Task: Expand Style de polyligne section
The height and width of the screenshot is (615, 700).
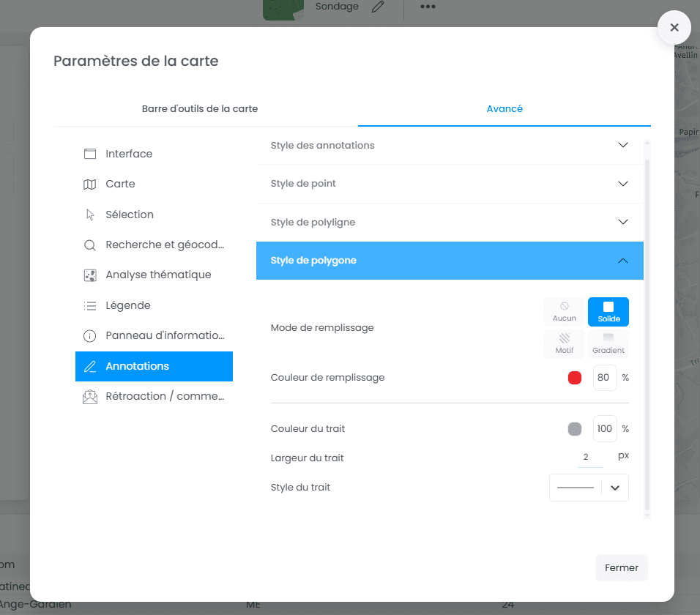Action: (450, 223)
